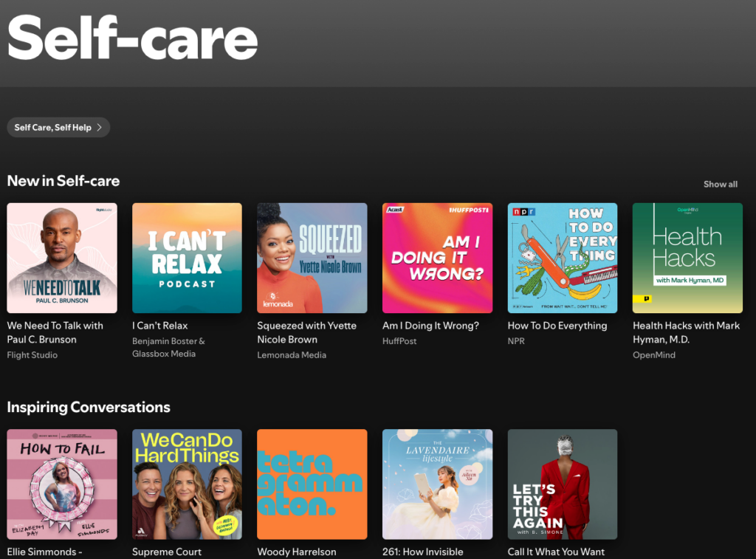Open the We Need To Talk cover art
This screenshot has width=756, height=559.
click(62, 258)
